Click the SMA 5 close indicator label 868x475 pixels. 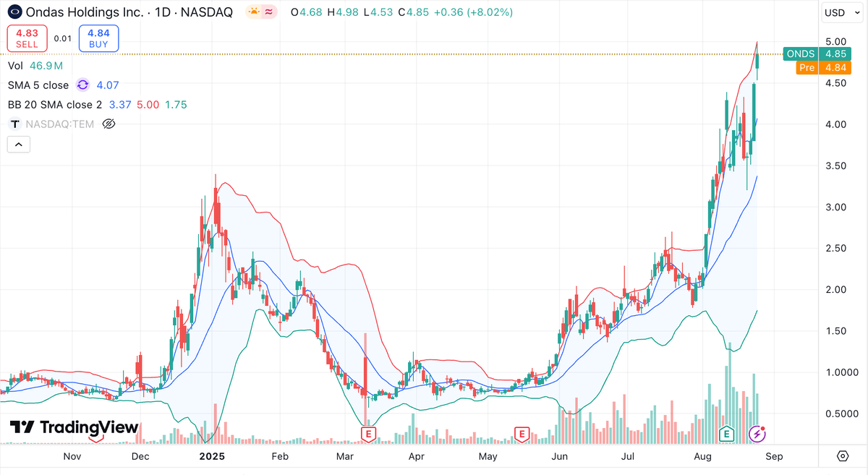pos(38,85)
